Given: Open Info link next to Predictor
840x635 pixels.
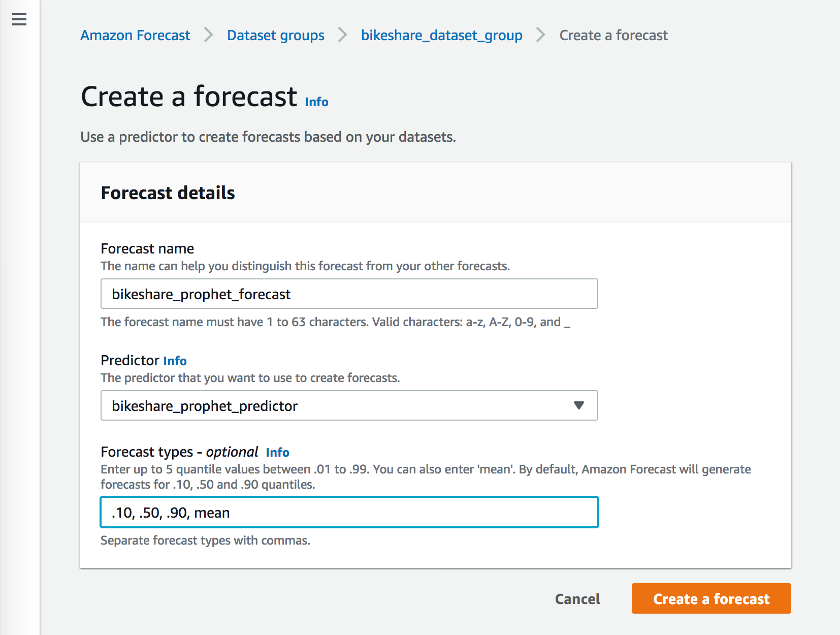Looking at the screenshot, I should tap(175, 361).
